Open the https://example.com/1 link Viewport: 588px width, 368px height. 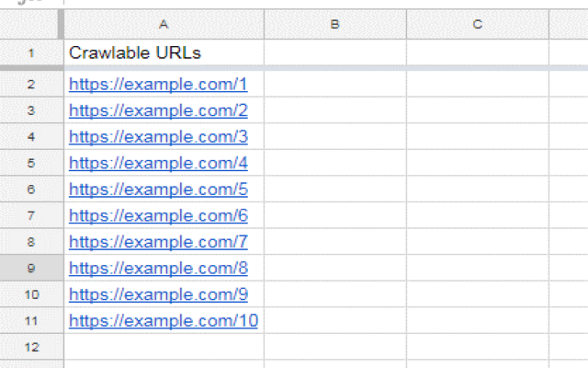click(x=158, y=85)
